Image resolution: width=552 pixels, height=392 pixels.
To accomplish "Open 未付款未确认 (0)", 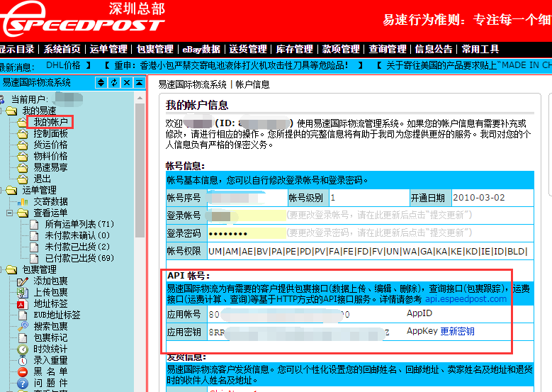I will [77, 235].
